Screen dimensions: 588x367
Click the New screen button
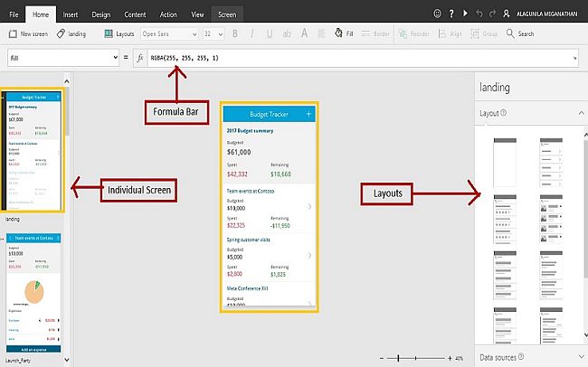tap(29, 33)
